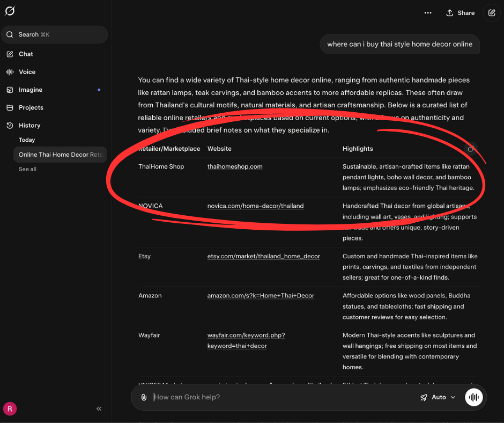Open Chat in the sidebar

tap(26, 54)
